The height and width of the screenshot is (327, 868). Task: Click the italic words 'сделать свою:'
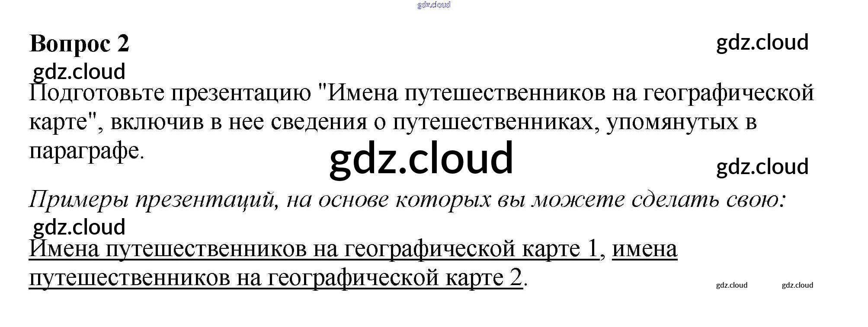click(x=708, y=200)
